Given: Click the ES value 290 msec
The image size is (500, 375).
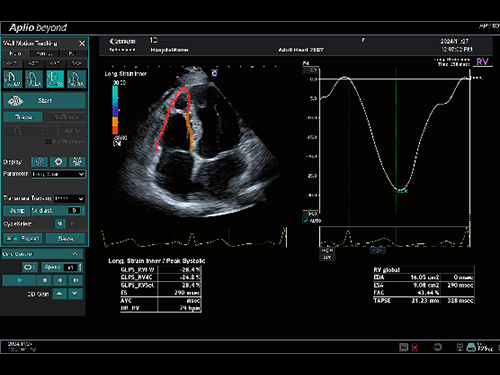Looking at the screenshot, I should [x=187, y=293].
